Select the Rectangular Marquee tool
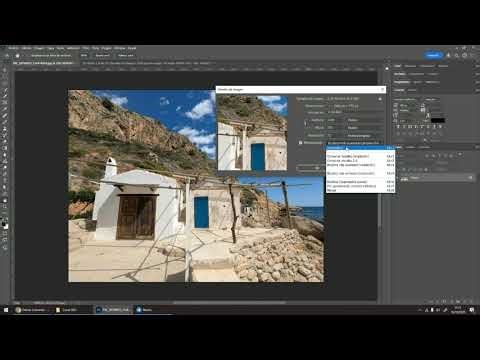Screen dimensions: 480x360 point(5,76)
